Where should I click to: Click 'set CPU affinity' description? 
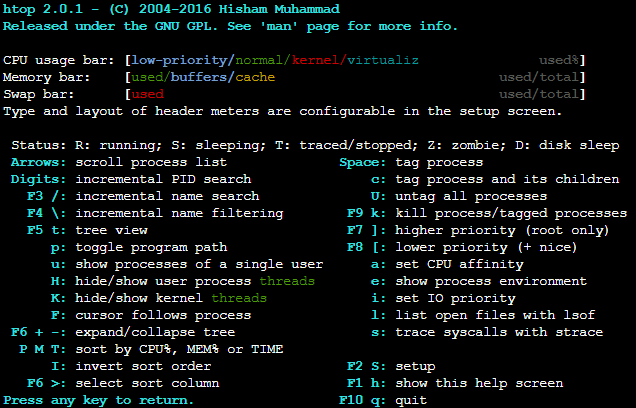click(x=460, y=265)
